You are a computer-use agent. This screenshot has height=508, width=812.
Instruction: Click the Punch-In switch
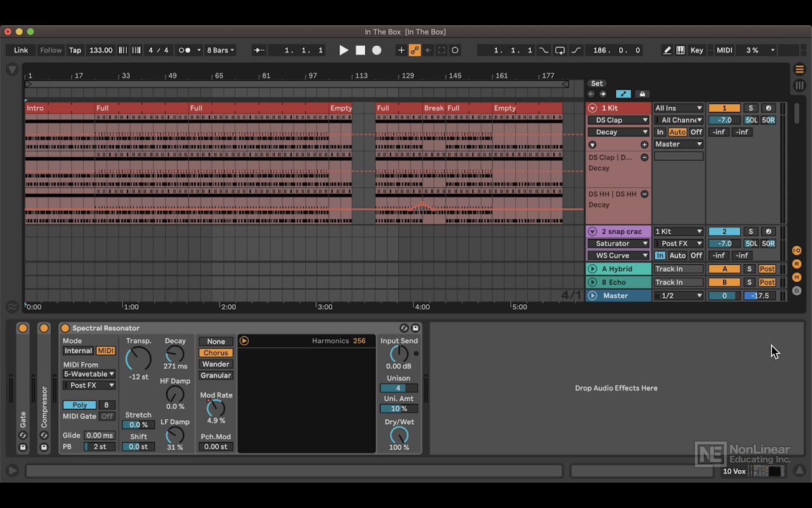pos(544,50)
